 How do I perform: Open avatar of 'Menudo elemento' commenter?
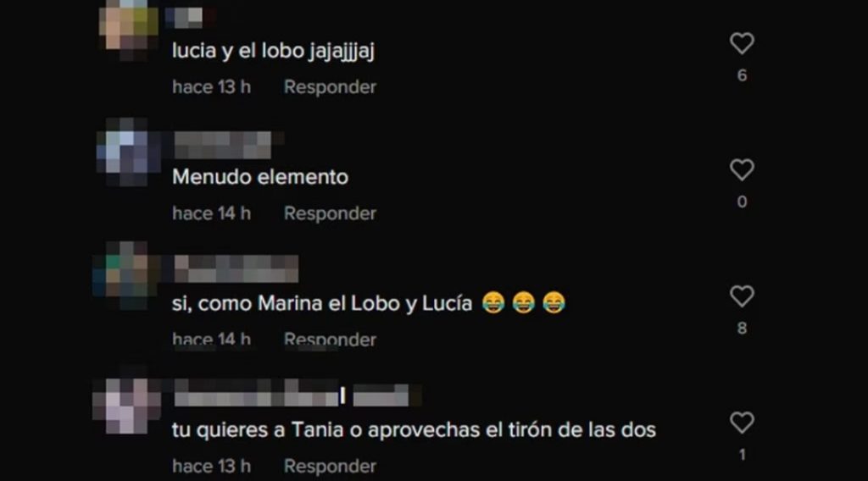(x=129, y=152)
